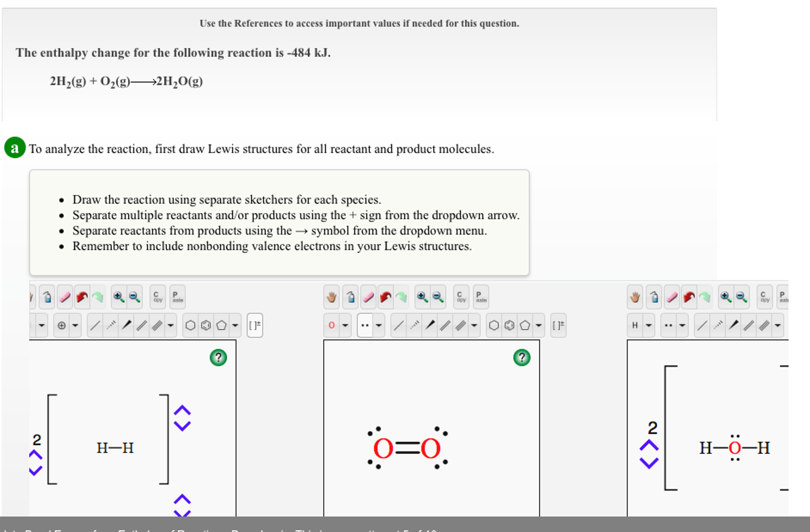Toggle lone pair tool in water sketcher
The width and height of the screenshot is (810, 532).
[x=668, y=325]
